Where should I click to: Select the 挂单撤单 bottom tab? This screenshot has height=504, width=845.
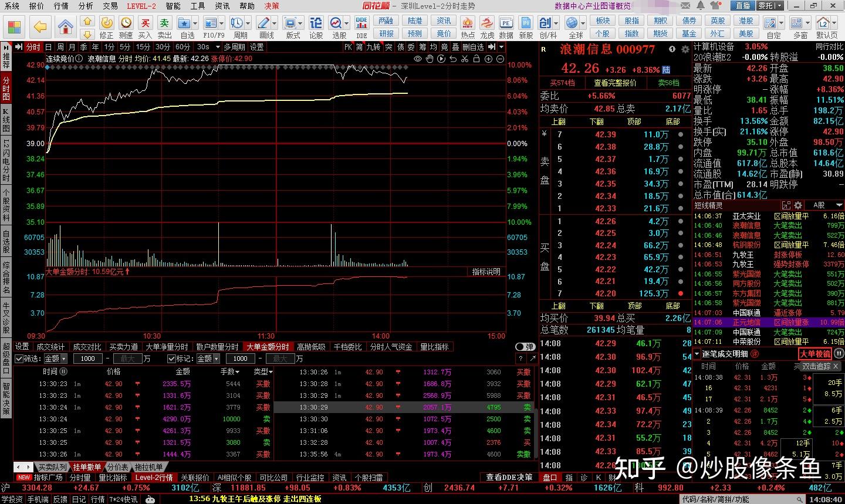pos(87,467)
